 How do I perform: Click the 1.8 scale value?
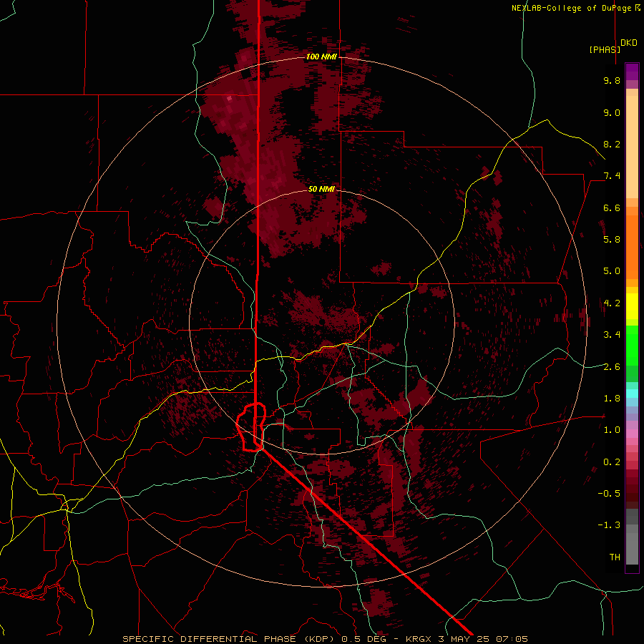point(612,399)
